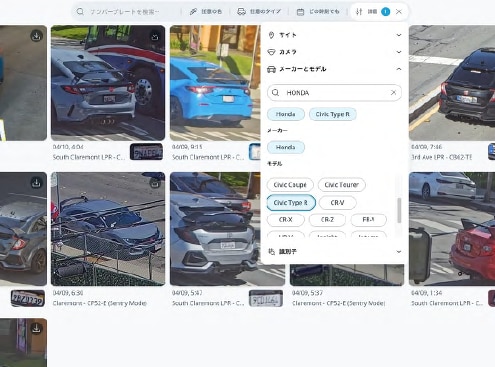Click the car icon beside メーカーとモデル
The width and height of the screenshot is (495, 367).
(271, 69)
